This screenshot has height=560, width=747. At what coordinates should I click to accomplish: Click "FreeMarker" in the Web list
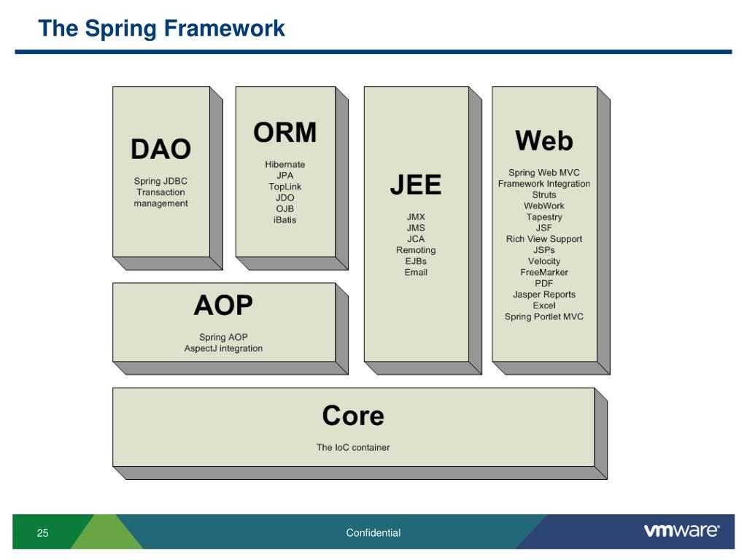(x=544, y=273)
